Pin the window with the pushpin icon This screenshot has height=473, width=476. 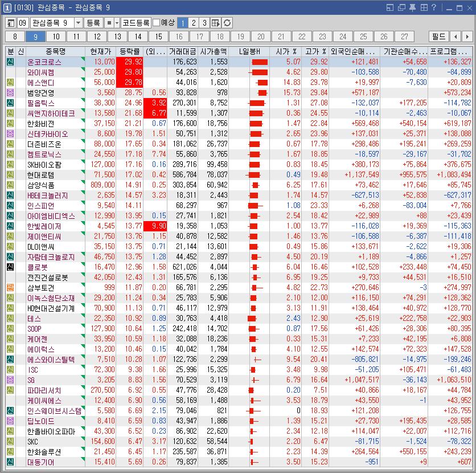click(413, 7)
